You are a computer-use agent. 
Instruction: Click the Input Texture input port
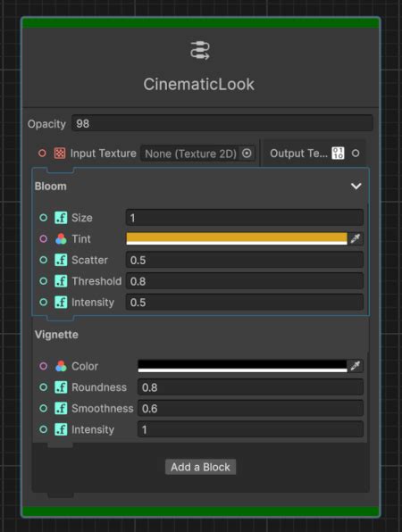click(x=42, y=154)
